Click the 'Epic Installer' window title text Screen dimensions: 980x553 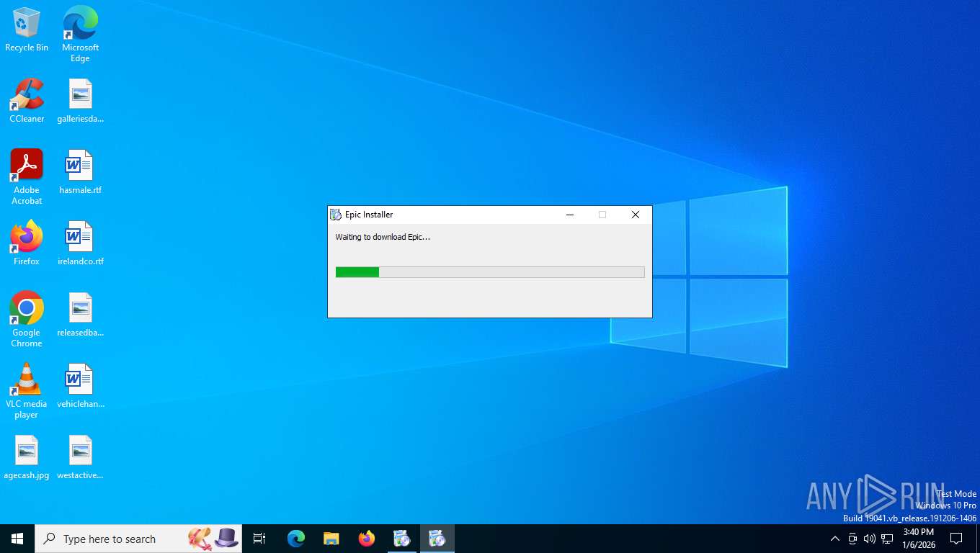369,215
